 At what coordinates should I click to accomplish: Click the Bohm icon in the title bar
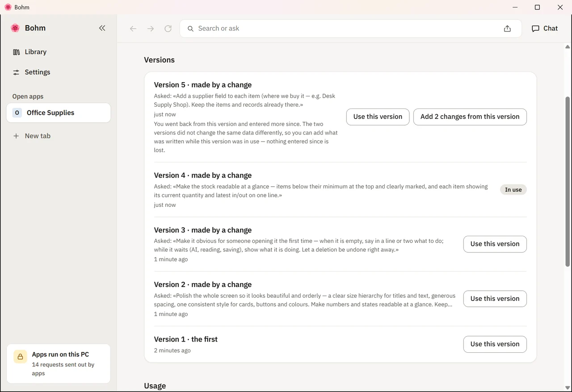tap(8, 7)
